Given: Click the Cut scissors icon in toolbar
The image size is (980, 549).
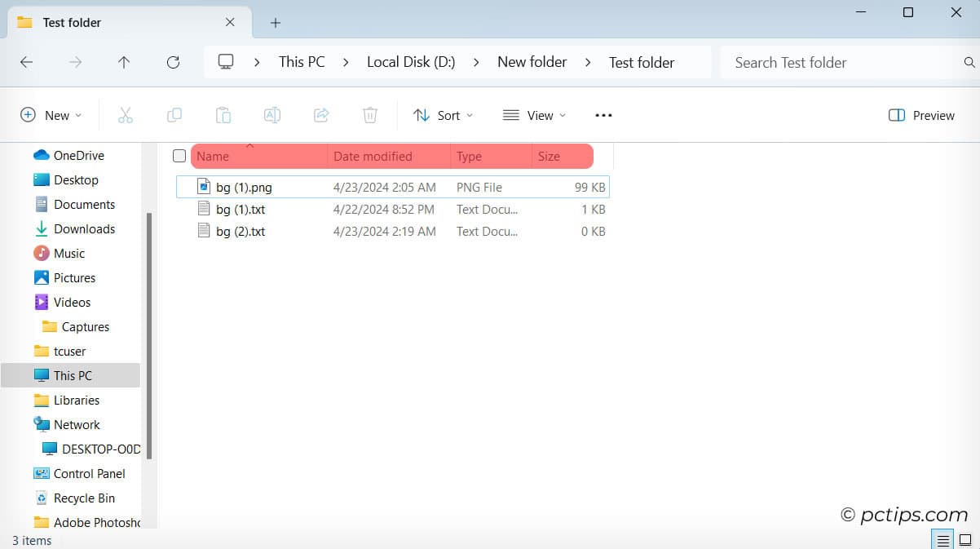Looking at the screenshot, I should coord(125,115).
